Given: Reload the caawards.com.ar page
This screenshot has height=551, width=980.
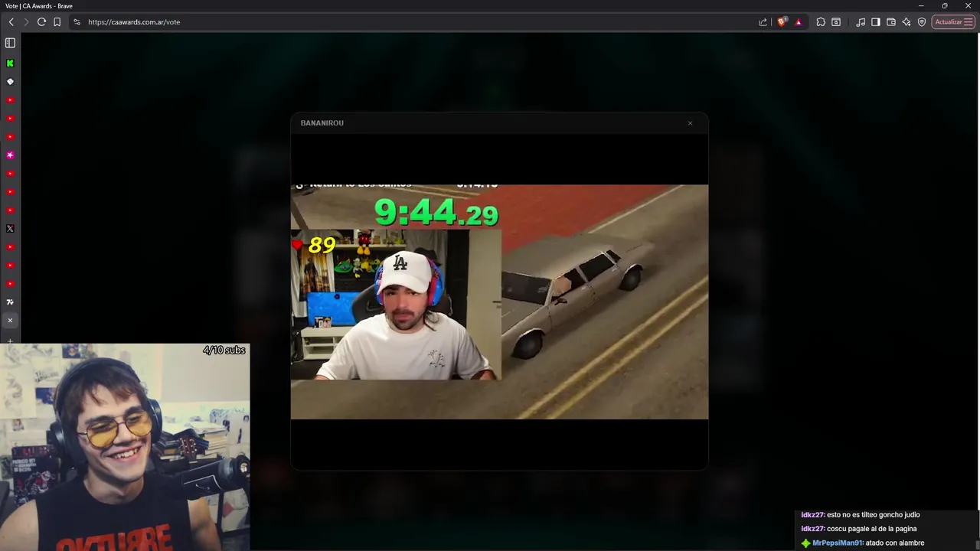Looking at the screenshot, I should coord(41,22).
